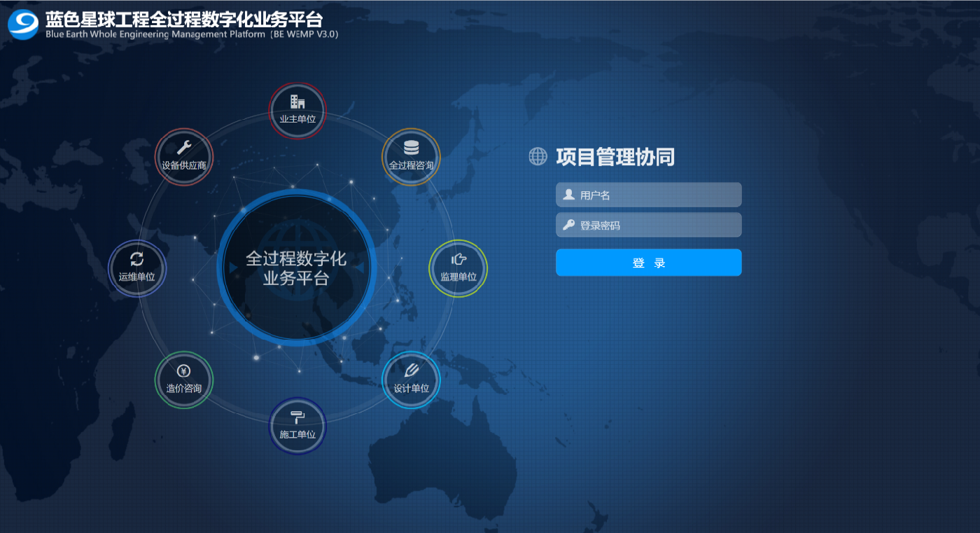Choose the 设计单位 pen icon
This screenshot has height=533, width=980.
click(x=412, y=371)
